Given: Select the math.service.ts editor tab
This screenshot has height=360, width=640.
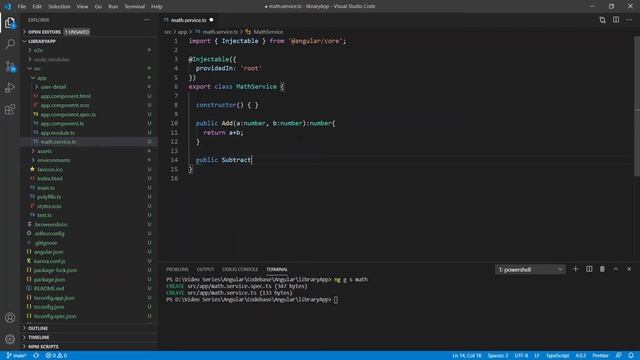Looking at the screenshot, I should pyautogui.click(x=188, y=20).
